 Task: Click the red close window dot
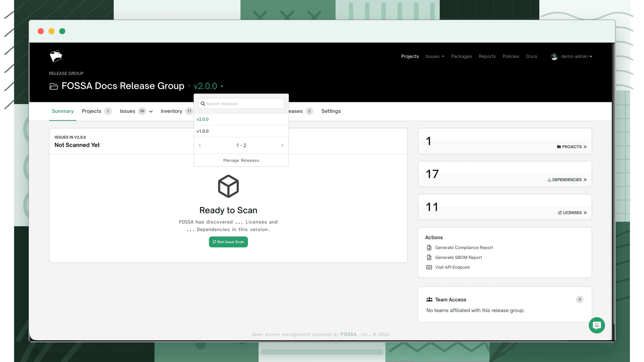tap(41, 31)
